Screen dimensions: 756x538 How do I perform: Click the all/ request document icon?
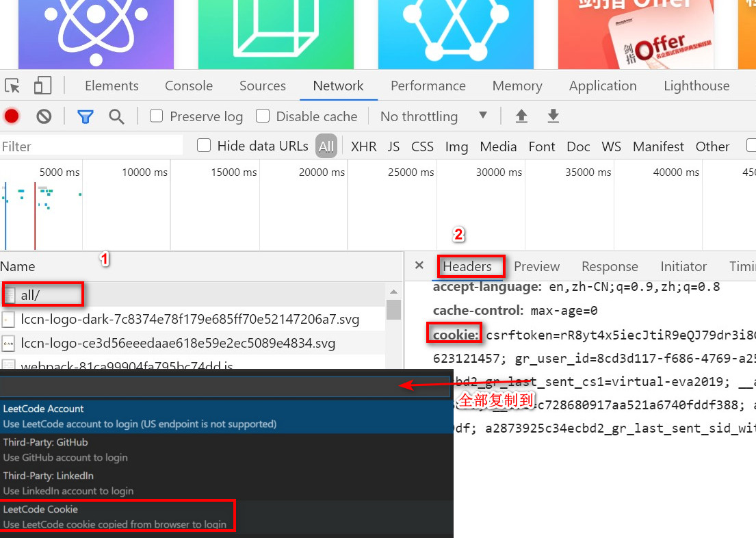pyautogui.click(x=9, y=295)
